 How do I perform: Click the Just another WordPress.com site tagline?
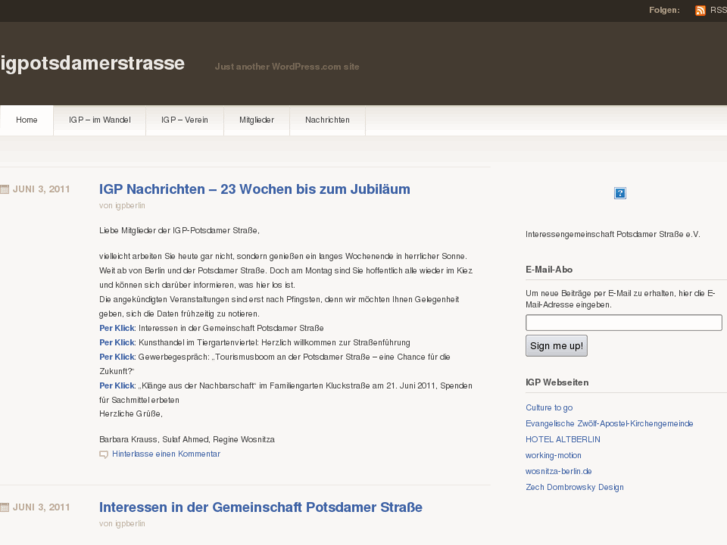(287, 67)
